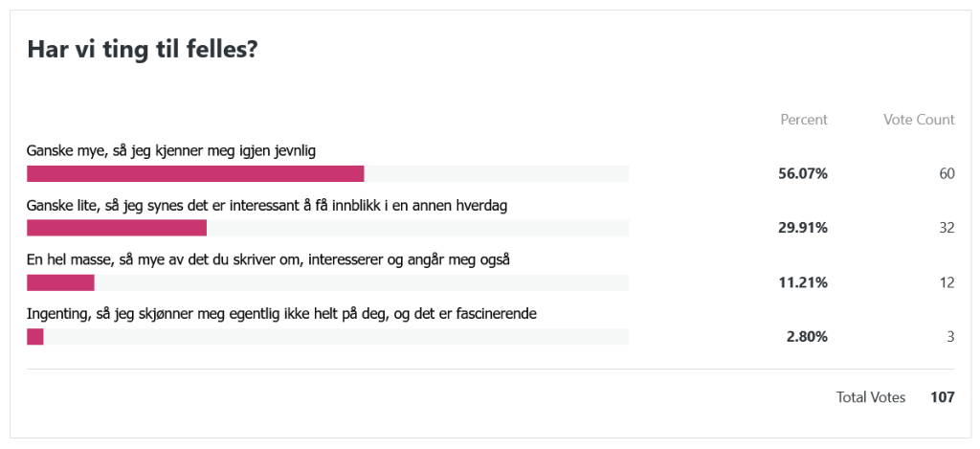Click the 29.91% percentage value
The height and width of the screenshot is (449, 980).
[x=803, y=228]
